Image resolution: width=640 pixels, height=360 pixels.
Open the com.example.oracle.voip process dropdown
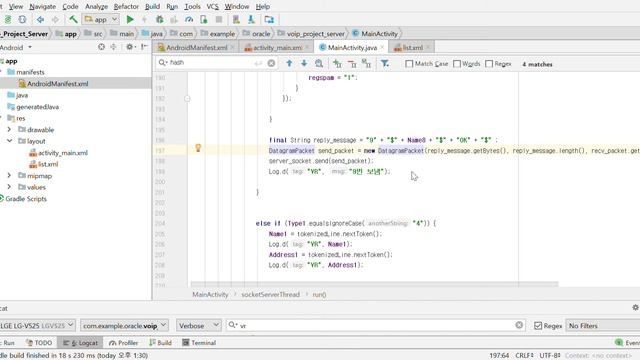click(124, 325)
